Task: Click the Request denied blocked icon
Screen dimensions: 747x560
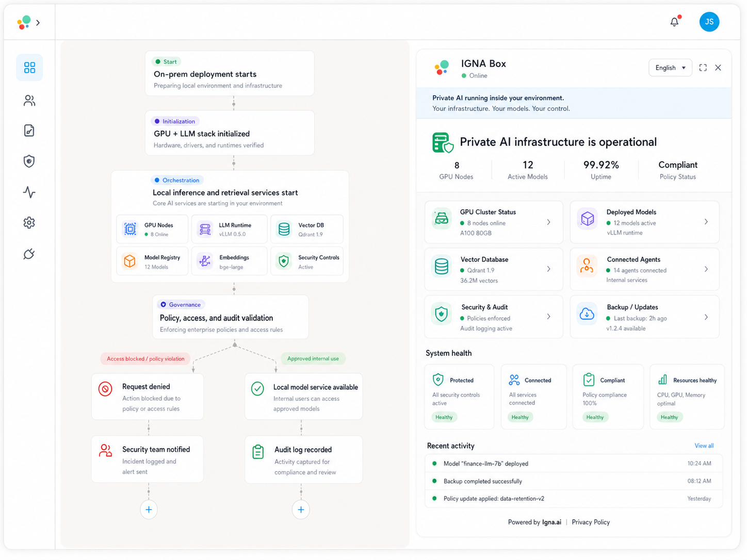Action: [x=105, y=389]
